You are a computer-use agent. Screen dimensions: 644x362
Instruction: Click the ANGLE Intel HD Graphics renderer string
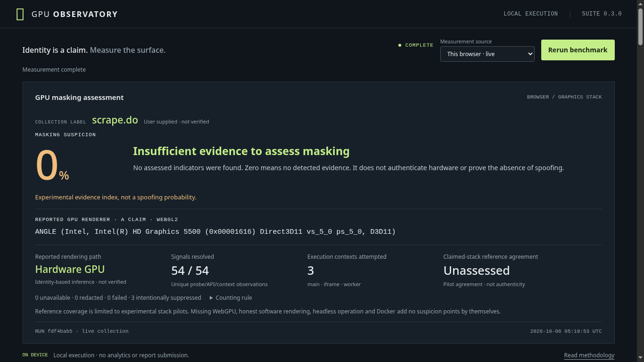click(215, 231)
